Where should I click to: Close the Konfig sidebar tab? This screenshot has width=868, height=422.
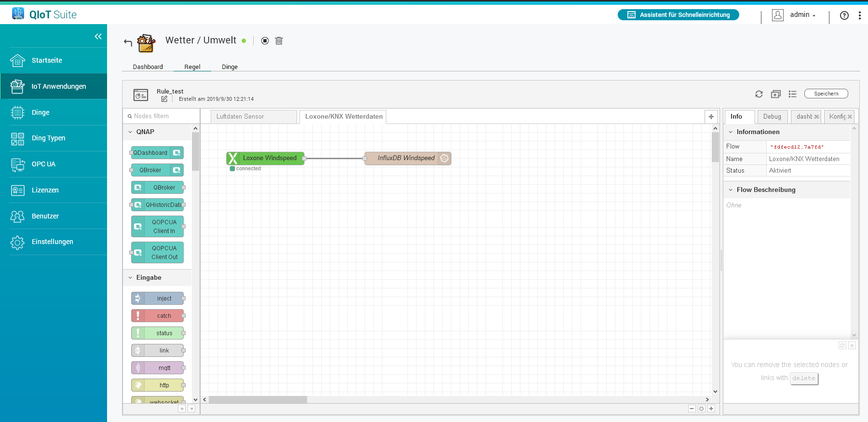point(850,117)
